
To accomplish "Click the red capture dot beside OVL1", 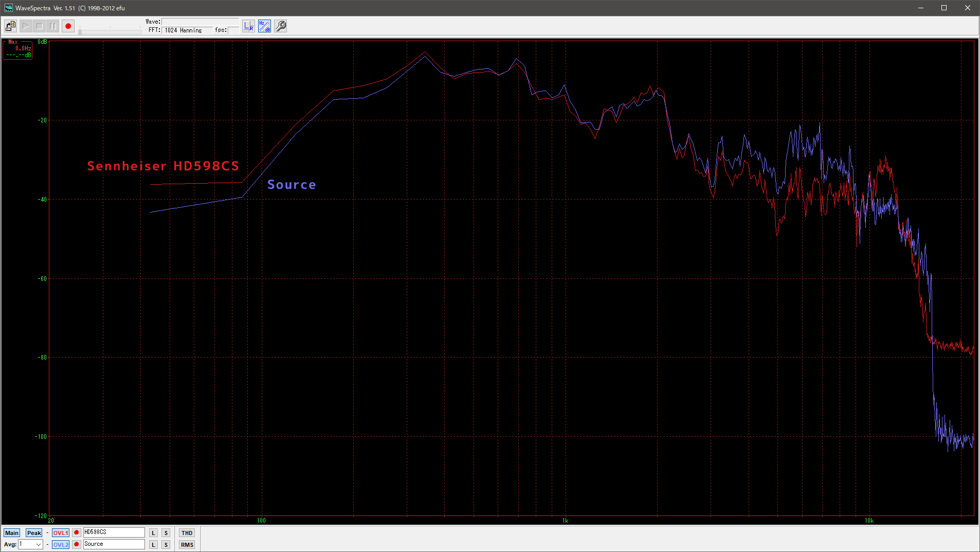I will (77, 532).
